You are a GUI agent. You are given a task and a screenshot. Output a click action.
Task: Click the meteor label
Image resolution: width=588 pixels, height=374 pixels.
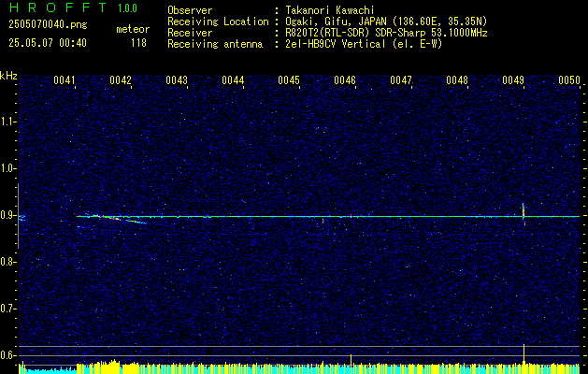pos(133,29)
